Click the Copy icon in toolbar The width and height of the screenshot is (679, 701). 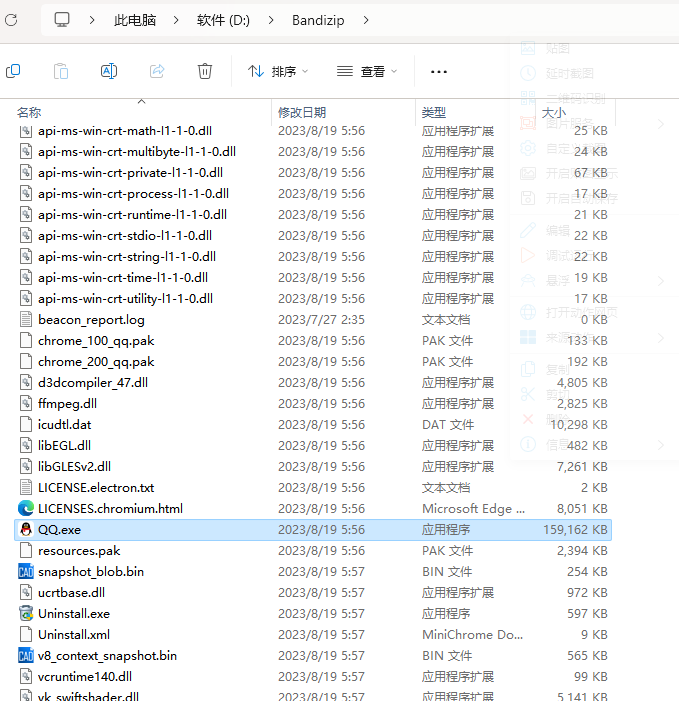(13, 71)
